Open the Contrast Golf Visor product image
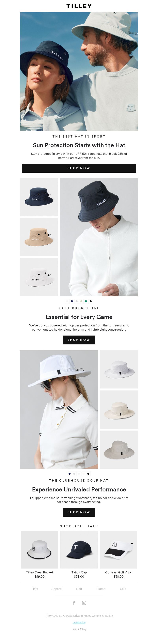 tap(118, 550)
